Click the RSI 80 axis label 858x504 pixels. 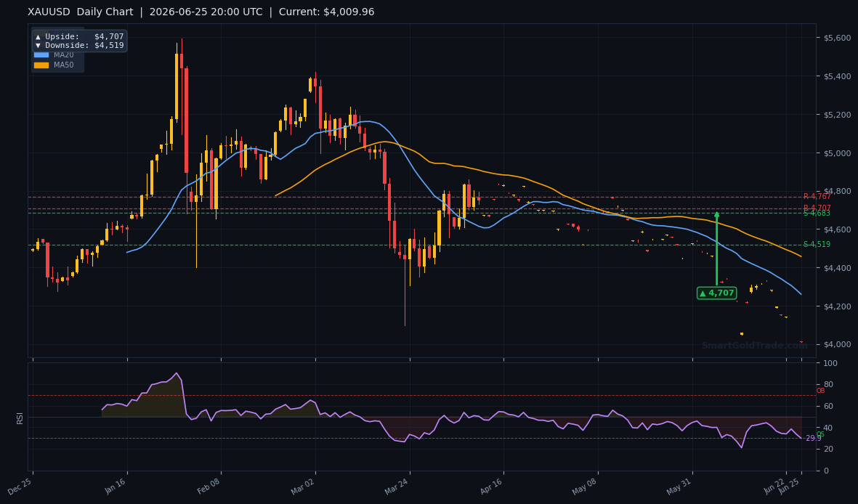pos(828,385)
